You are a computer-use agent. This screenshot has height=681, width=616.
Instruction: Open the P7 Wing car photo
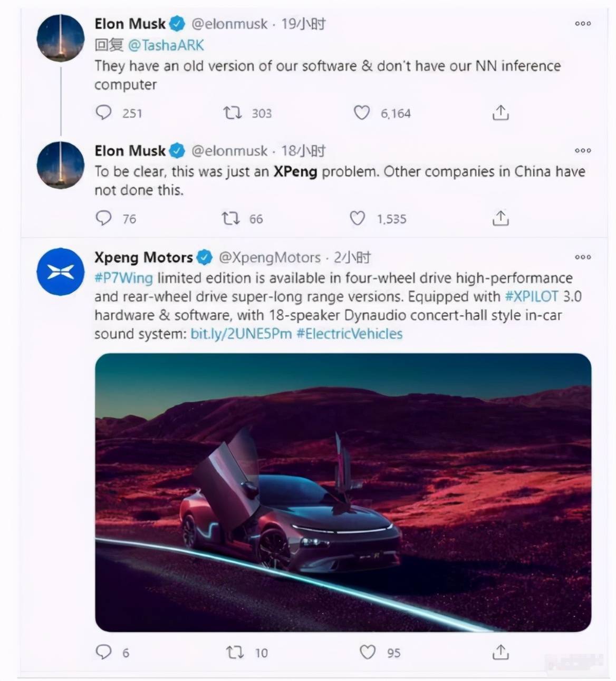pyautogui.click(x=343, y=492)
